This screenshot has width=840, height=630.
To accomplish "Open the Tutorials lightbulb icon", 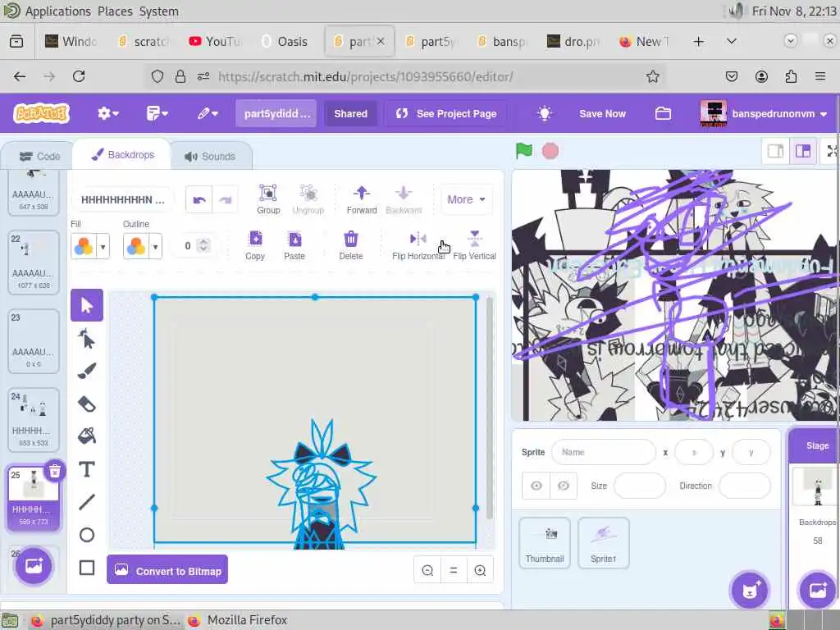I will 545,113.
